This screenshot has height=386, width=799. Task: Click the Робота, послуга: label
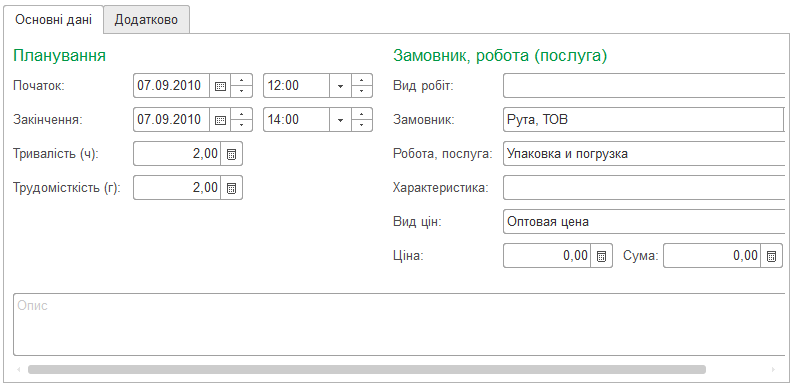coord(443,154)
